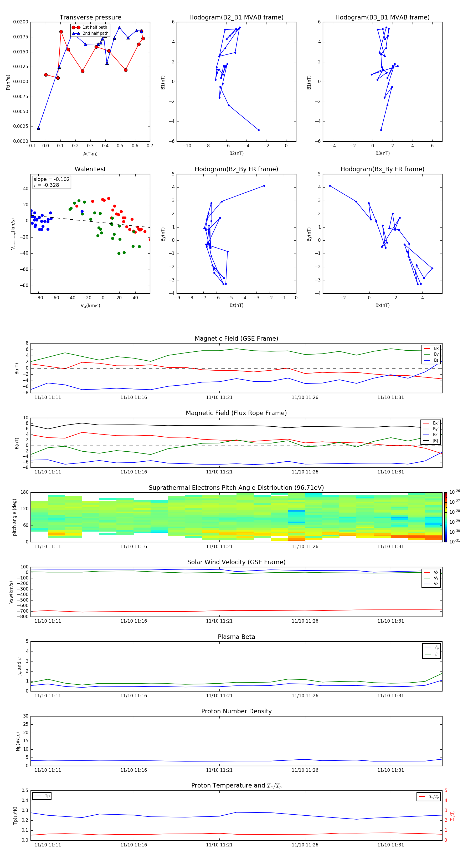Click the "Magnetic Field (Flux Rope Frame)" title
473x868 pixels.
click(x=236, y=413)
